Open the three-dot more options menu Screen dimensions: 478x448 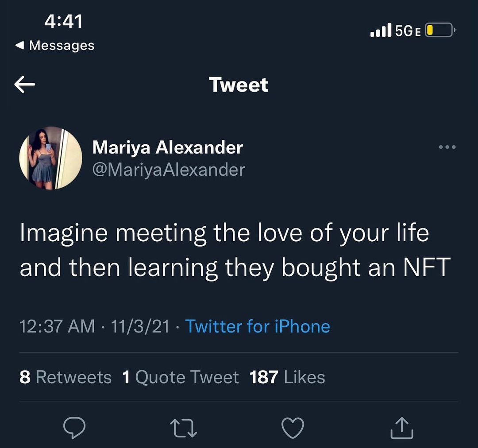click(447, 147)
